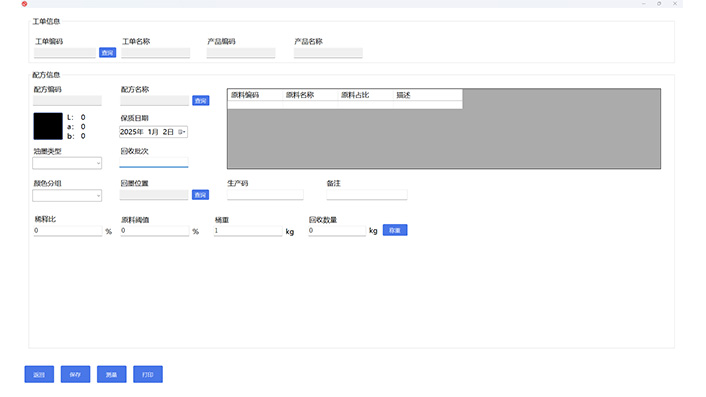Click the 回墨位置 field
This screenshot has width=706, height=397.
[x=154, y=194]
